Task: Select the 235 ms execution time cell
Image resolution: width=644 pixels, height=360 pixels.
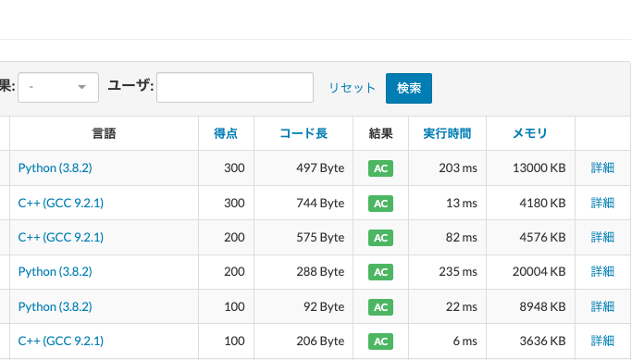Action: coord(447,271)
